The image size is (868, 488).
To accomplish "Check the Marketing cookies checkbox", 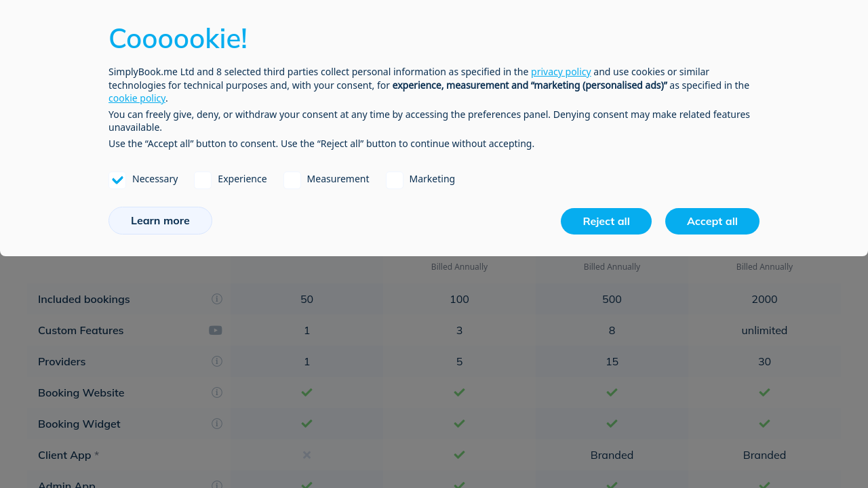I will pyautogui.click(x=395, y=180).
